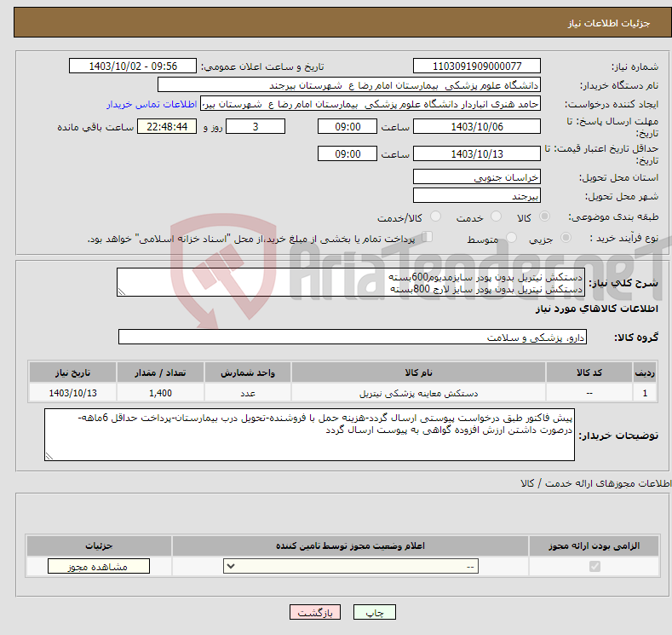
Task: Click the بازگشت back button
Action: point(315,613)
